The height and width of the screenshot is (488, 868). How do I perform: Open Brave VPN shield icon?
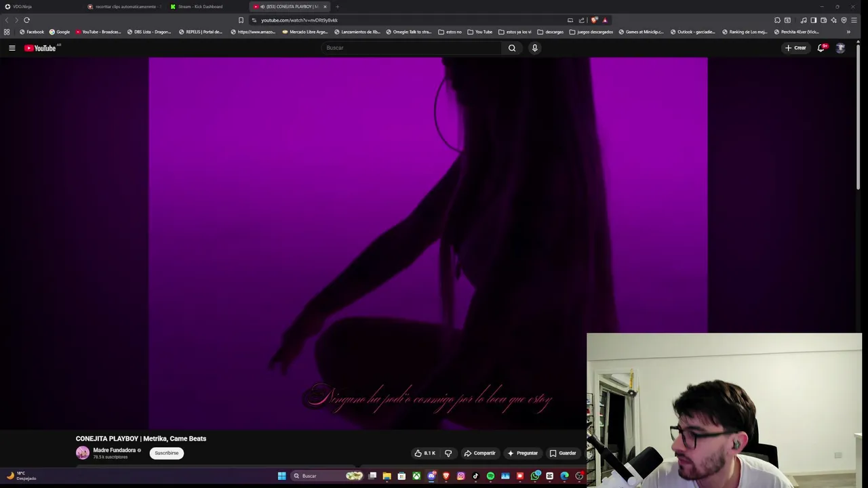coord(844,20)
